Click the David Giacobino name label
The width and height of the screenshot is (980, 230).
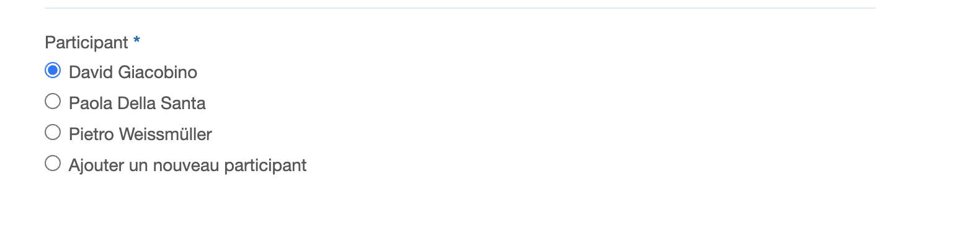pos(133,73)
